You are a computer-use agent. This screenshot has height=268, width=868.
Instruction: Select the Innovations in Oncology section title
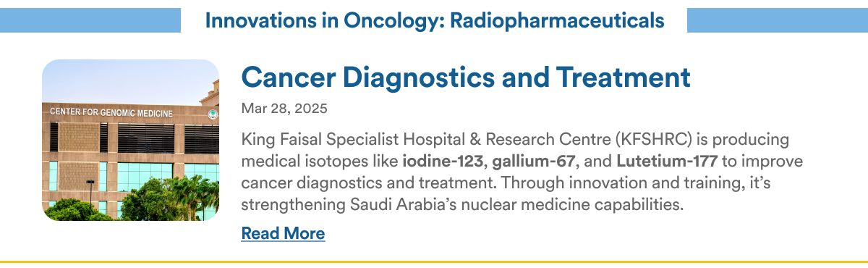tap(435, 20)
